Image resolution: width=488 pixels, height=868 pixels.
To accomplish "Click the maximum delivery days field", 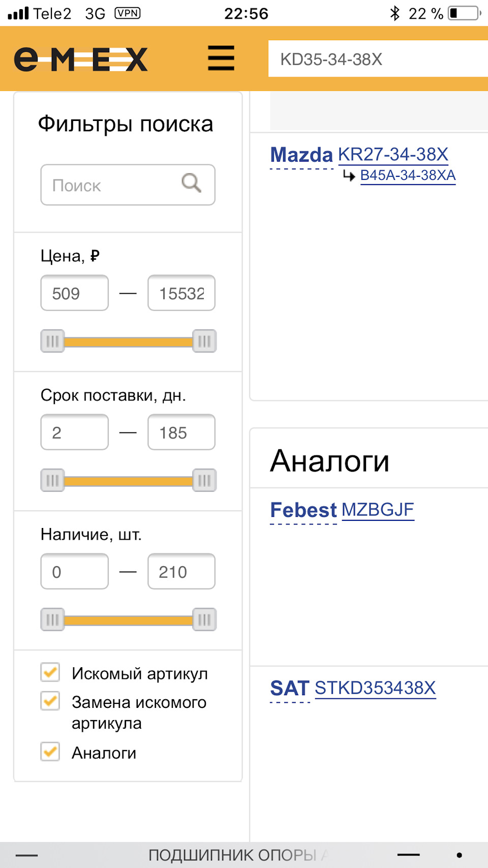I will (x=181, y=432).
